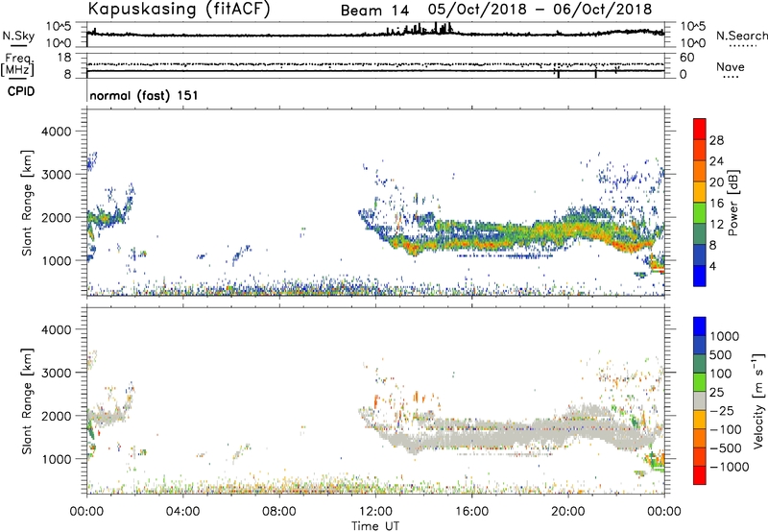Image resolution: width=768 pixels, height=532 pixels.
Task: Click the "N.Search" legend label
Action: click(x=741, y=36)
